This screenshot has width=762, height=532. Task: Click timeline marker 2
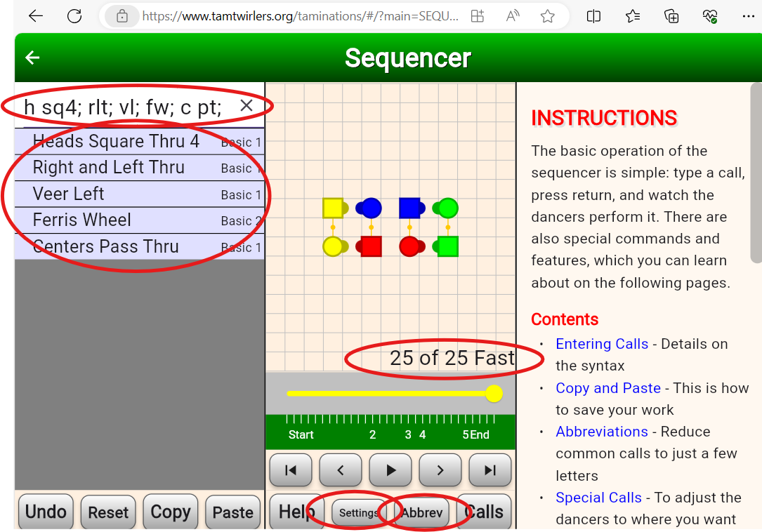(x=372, y=434)
